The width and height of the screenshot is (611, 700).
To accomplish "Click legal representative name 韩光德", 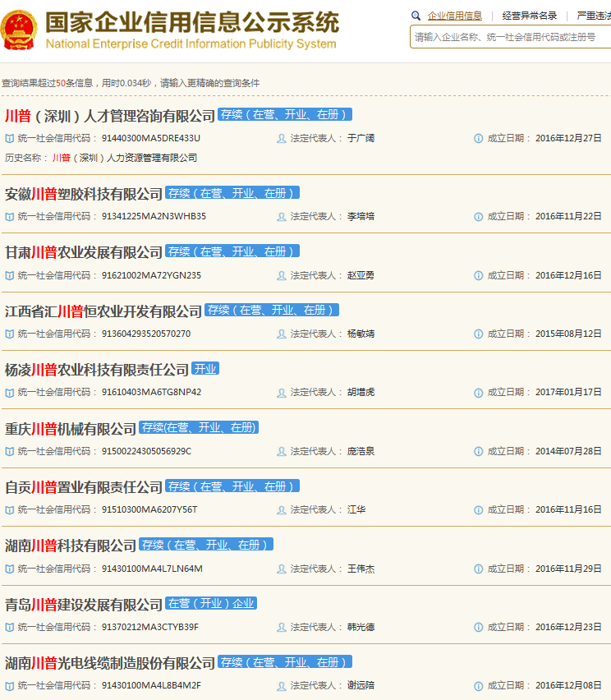I will [x=361, y=627].
